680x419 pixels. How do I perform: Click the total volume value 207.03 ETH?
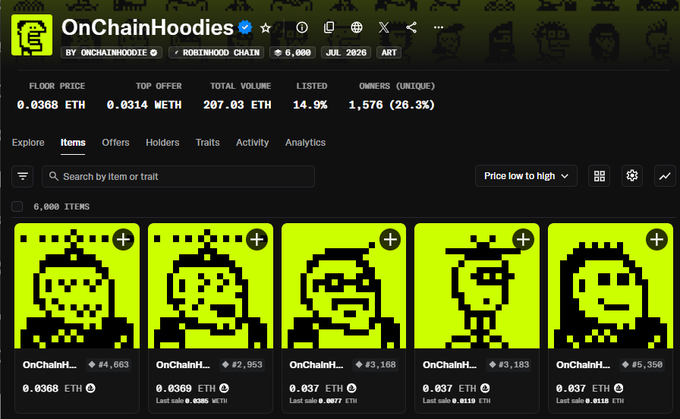pos(237,105)
